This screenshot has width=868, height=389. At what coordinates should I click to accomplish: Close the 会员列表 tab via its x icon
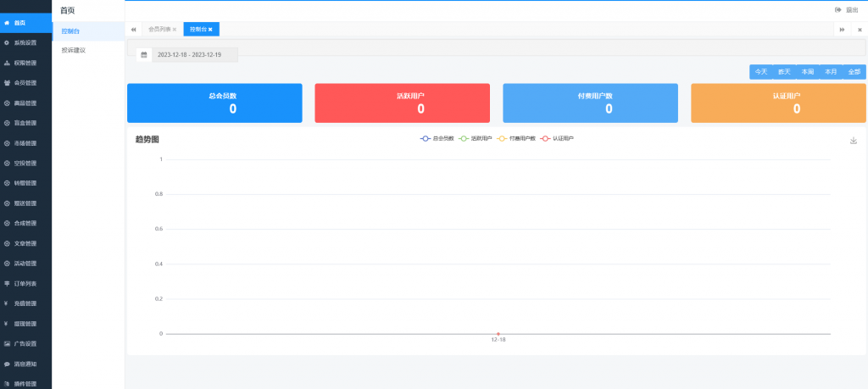click(x=174, y=30)
